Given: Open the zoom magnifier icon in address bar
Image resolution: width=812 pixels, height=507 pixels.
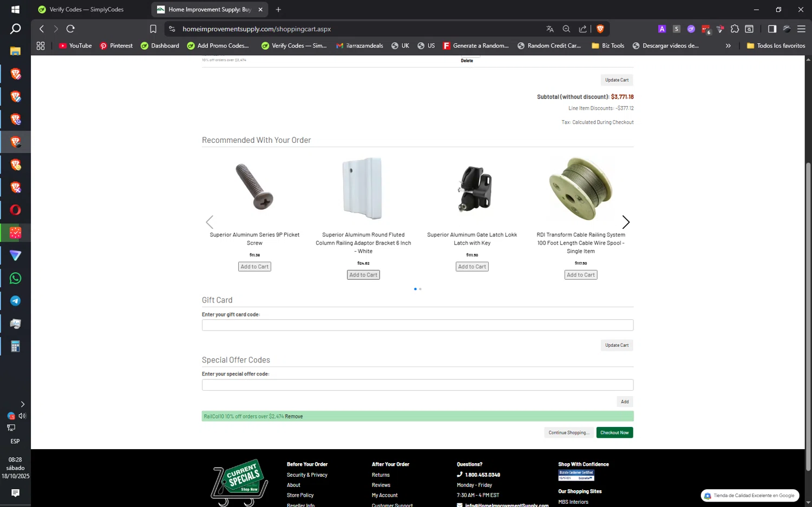Looking at the screenshot, I should [x=566, y=29].
